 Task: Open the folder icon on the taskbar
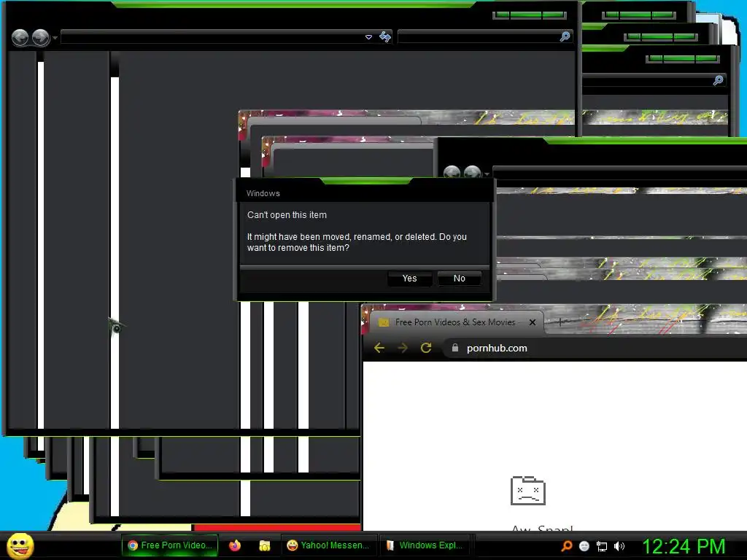tap(264, 545)
